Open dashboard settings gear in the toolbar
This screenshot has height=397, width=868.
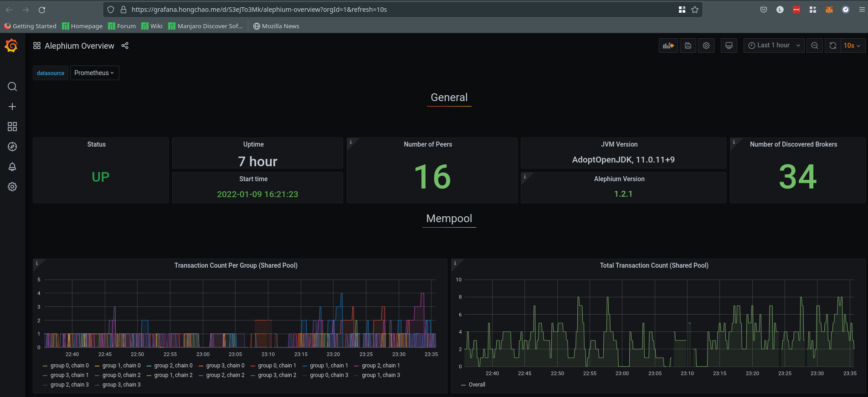pyautogui.click(x=706, y=46)
